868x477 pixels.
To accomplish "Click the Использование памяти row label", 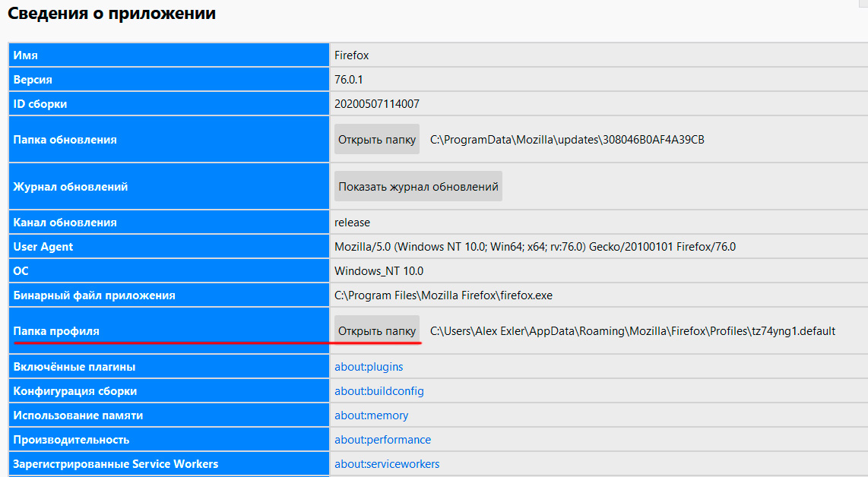I will pos(78,415).
